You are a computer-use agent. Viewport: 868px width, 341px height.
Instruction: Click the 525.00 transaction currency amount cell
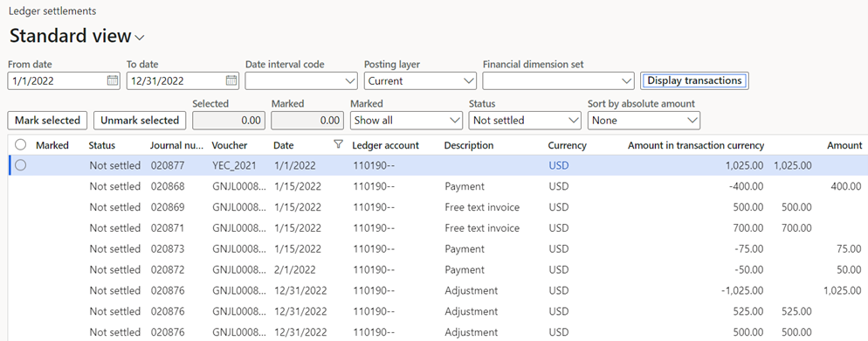749,311
